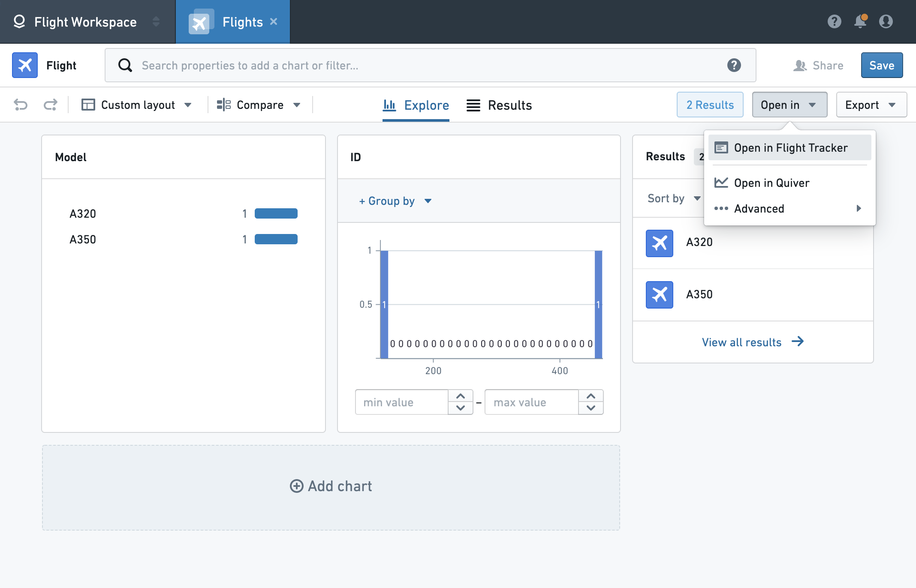This screenshot has width=916, height=588.
Task: Close the Flights tab
Action: [x=274, y=21]
